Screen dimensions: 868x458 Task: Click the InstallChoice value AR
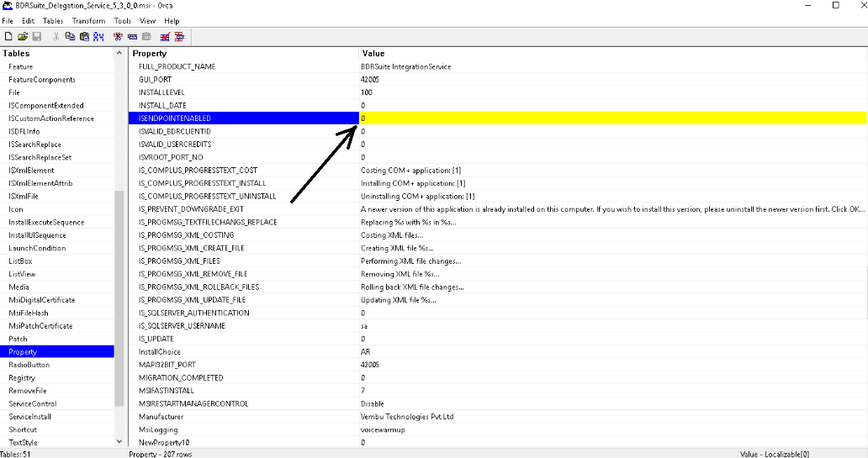pyautogui.click(x=365, y=352)
